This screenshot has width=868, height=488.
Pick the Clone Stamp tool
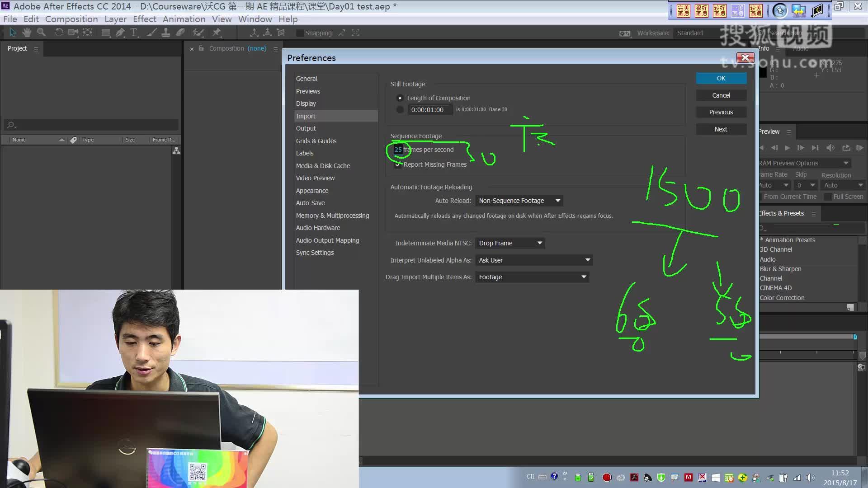point(166,33)
